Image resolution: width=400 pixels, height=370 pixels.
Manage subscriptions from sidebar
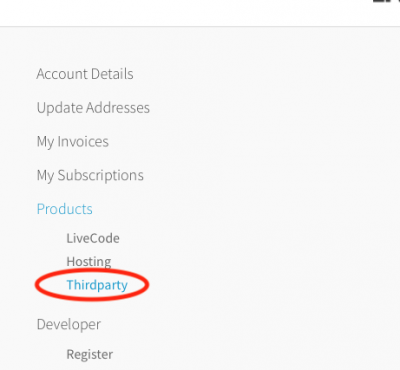[x=90, y=175]
